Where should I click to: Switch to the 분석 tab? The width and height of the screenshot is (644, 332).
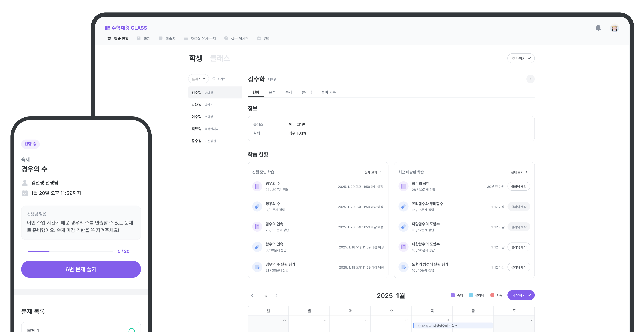tap(273, 92)
